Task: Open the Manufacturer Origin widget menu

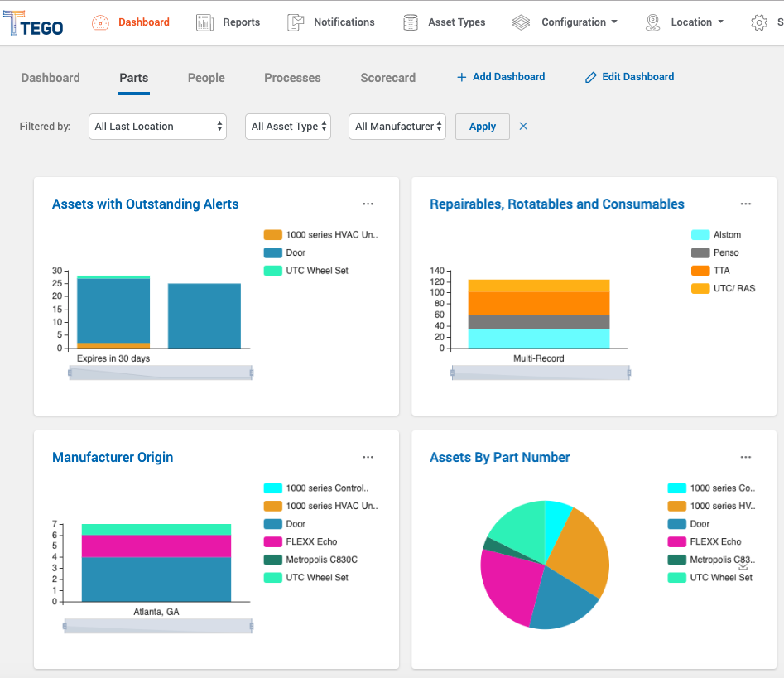Action: point(368,457)
